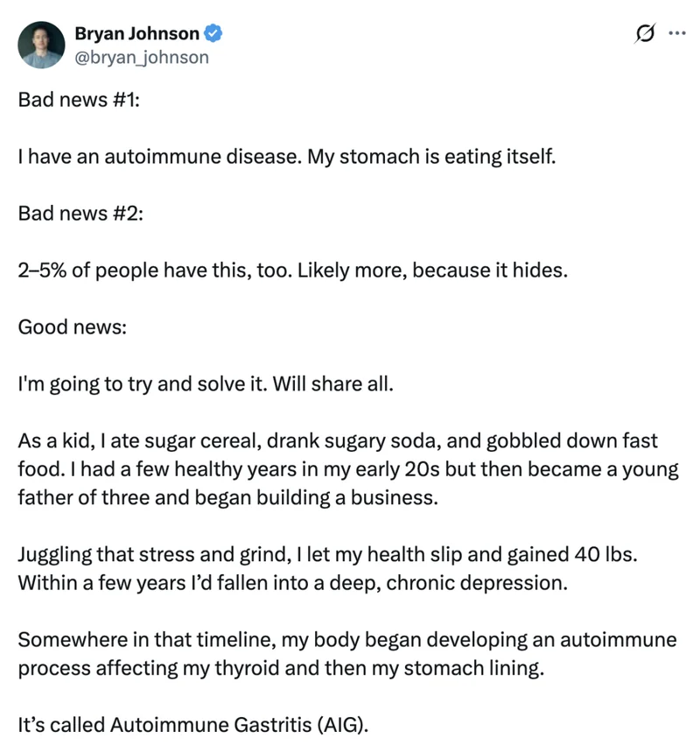Click the "Will share all." sentence
This screenshot has width=700, height=752.
point(333,384)
